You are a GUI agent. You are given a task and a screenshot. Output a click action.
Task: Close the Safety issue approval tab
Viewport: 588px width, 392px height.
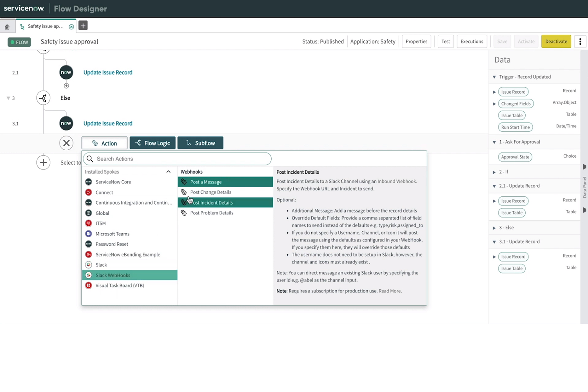click(71, 27)
